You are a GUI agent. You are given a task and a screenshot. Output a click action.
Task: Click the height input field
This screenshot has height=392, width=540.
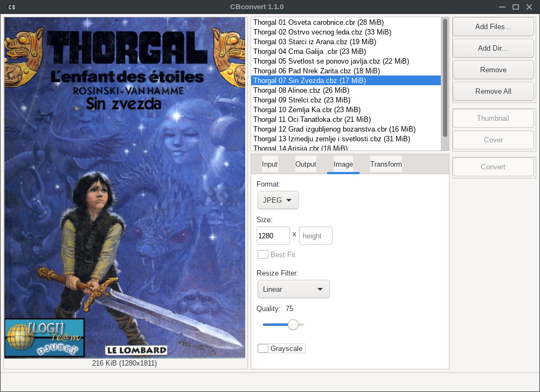click(315, 236)
